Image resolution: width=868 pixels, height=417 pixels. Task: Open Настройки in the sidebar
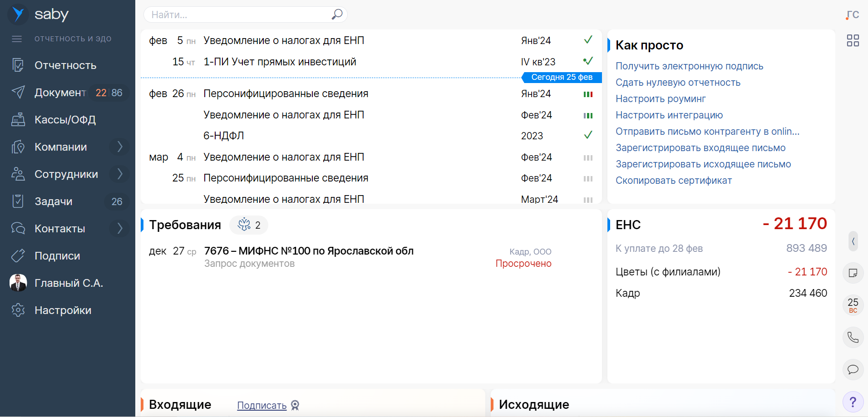pos(63,310)
